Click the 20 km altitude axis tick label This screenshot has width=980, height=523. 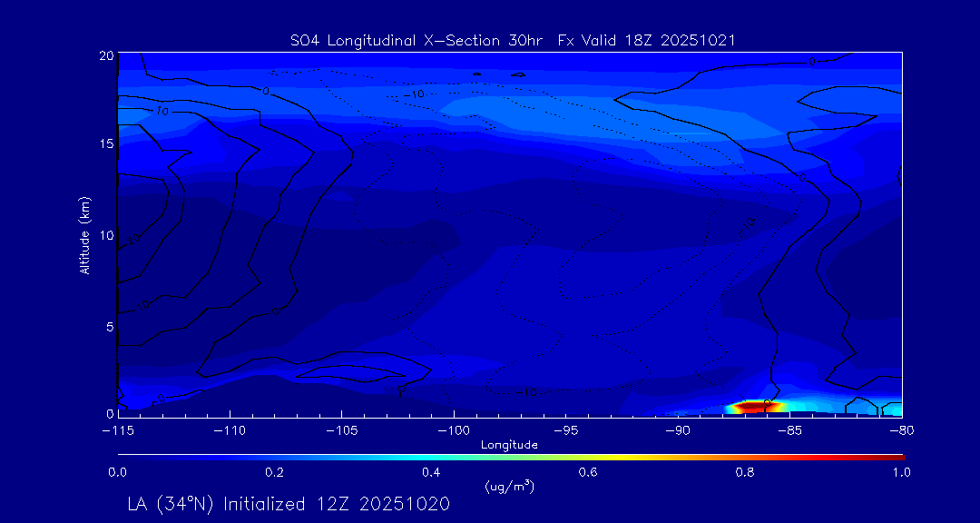(x=107, y=55)
